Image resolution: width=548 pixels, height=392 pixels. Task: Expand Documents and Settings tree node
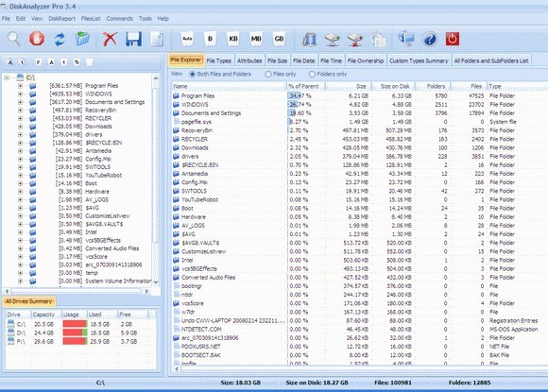tap(20, 102)
